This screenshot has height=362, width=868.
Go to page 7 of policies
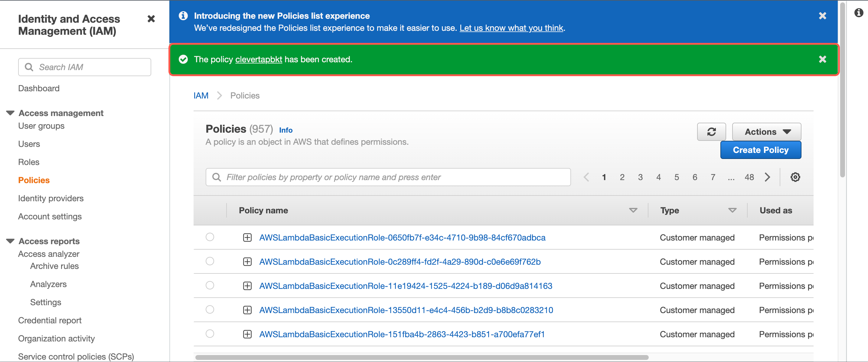tap(713, 177)
